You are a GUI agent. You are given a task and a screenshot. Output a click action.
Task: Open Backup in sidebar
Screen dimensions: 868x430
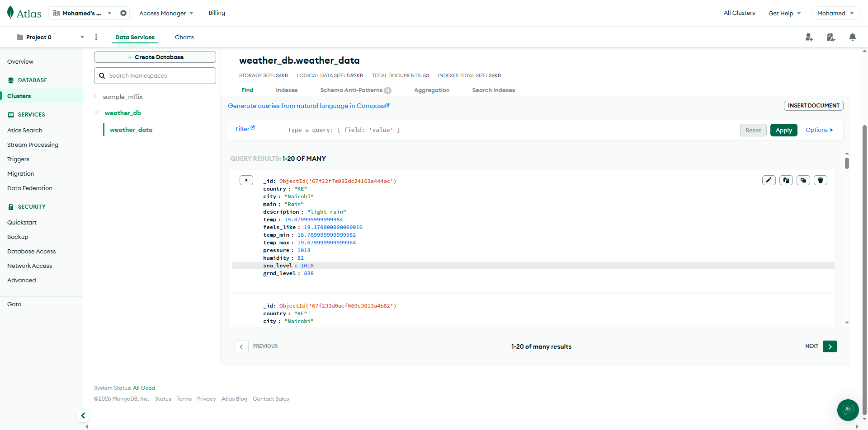[18, 237]
